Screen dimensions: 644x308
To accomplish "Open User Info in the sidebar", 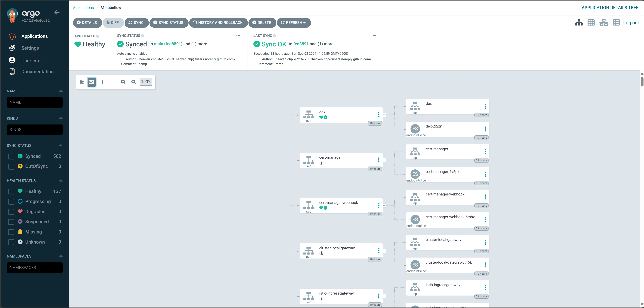I will (x=31, y=61).
